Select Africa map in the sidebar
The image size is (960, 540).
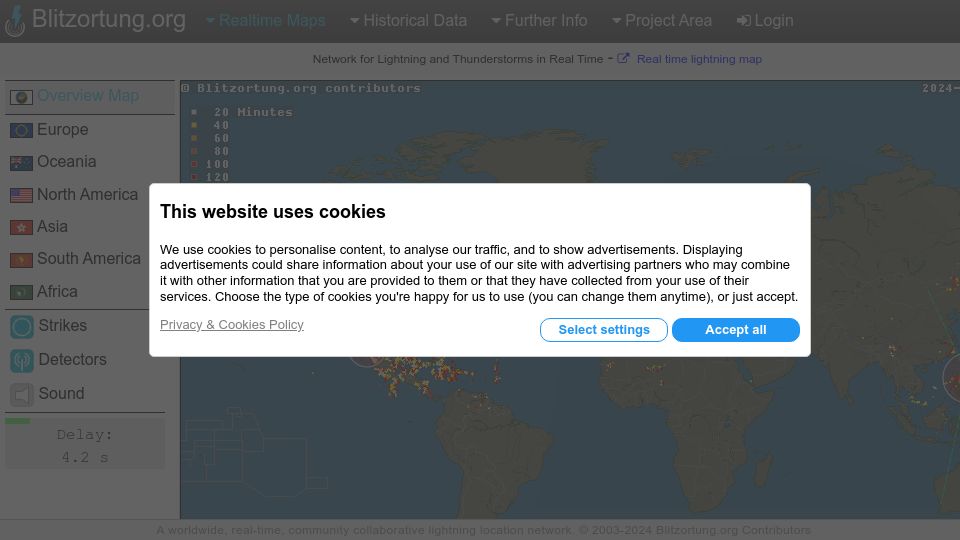pyautogui.click(x=57, y=291)
